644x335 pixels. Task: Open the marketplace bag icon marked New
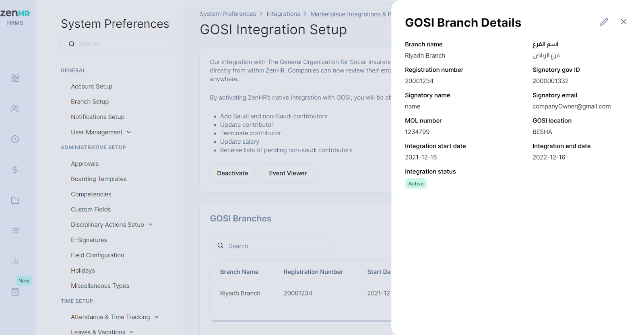click(x=15, y=292)
